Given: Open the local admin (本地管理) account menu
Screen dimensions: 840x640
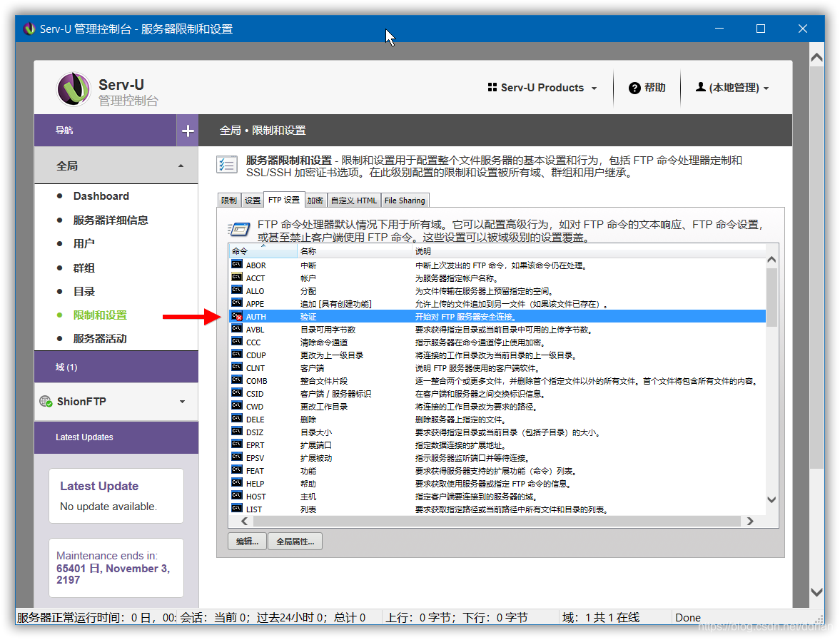Looking at the screenshot, I should click(x=732, y=88).
